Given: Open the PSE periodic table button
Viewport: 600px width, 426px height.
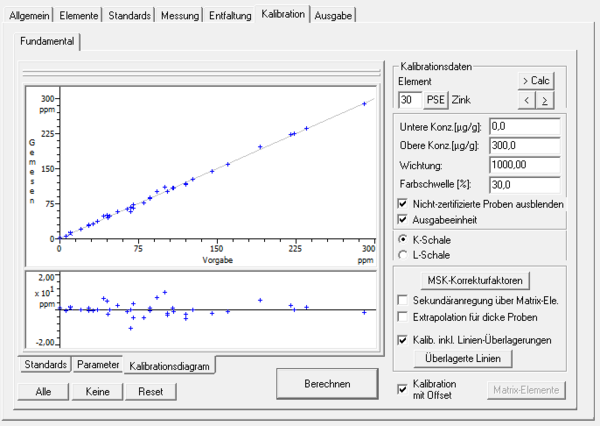Looking at the screenshot, I should (435, 100).
